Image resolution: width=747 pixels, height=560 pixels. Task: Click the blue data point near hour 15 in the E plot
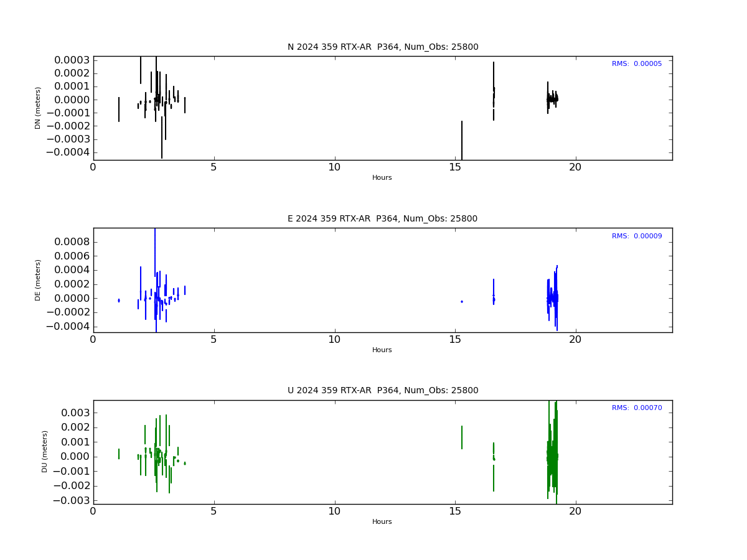coord(462,302)
